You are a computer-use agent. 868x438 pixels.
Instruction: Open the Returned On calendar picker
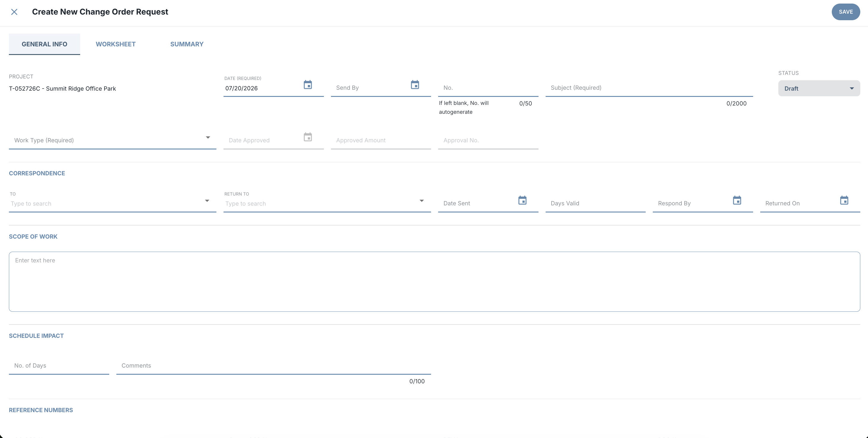(x=844, y=200)
